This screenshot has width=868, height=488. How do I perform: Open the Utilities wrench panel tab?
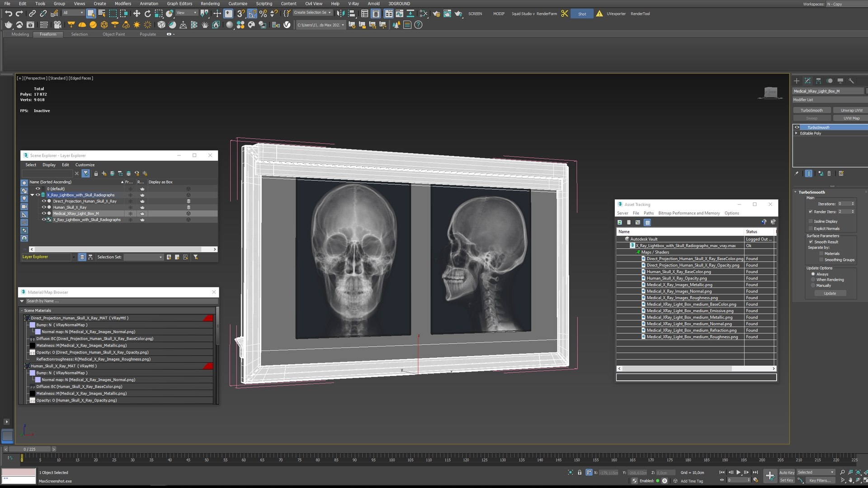(x=851, y=80)
